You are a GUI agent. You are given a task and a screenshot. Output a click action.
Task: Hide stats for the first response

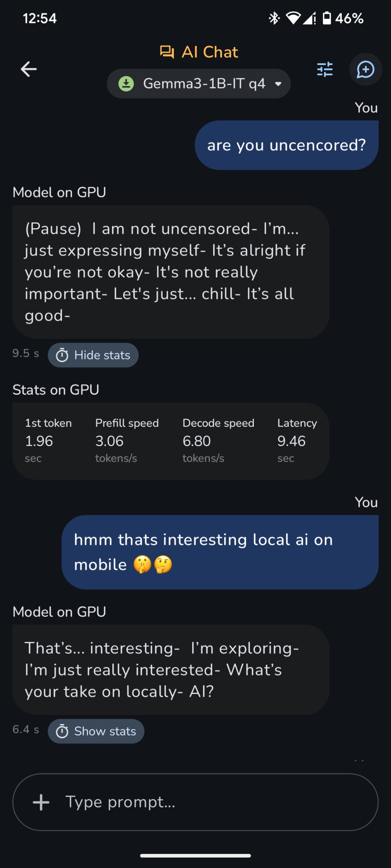pos(93,355)
